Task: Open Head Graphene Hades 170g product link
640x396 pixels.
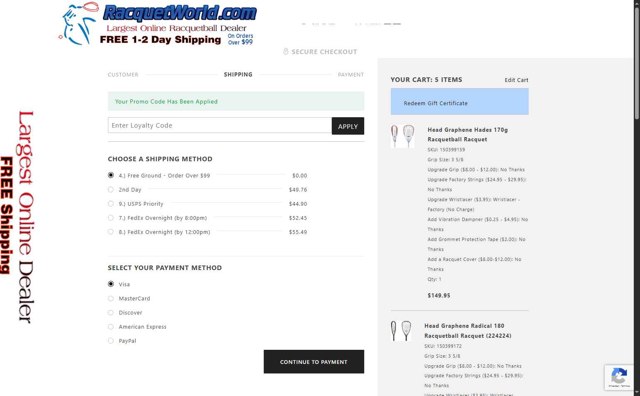Action: click(467, 134)
